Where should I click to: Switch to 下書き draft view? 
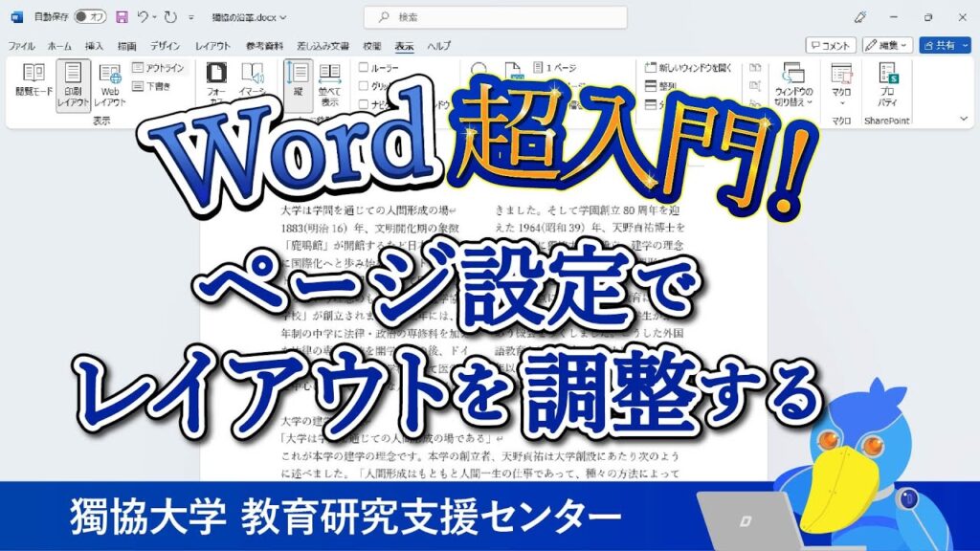click(x=152, y=86)
